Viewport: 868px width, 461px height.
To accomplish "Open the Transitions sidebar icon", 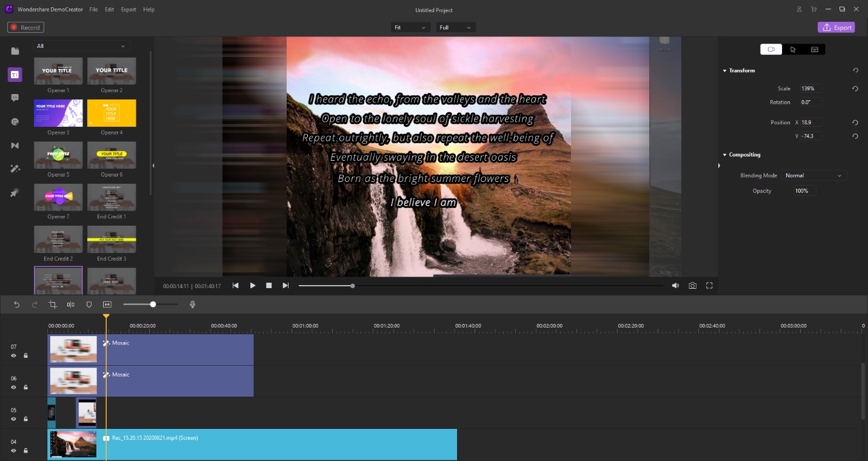I will (15, 146).
